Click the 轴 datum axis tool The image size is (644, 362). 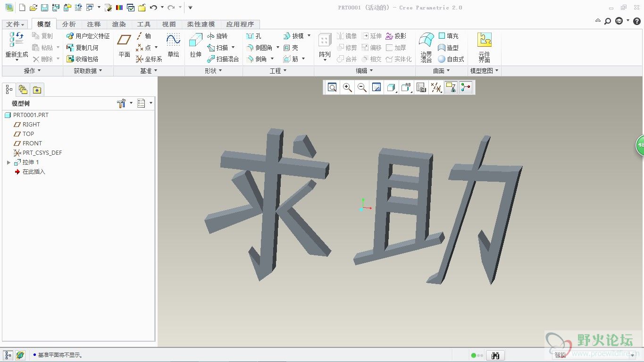click(x=143, y=36)
